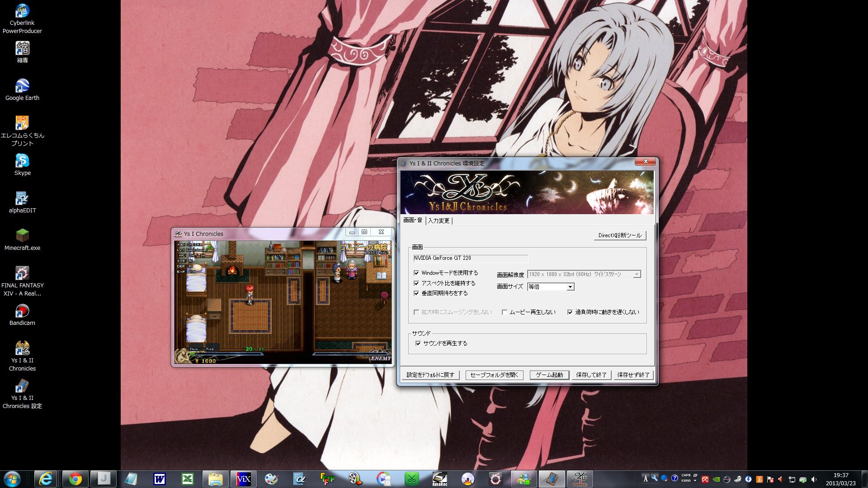Open Action Center flag tray icon
This screenshot has height=488, width=868.
click(x=770, y=479)
